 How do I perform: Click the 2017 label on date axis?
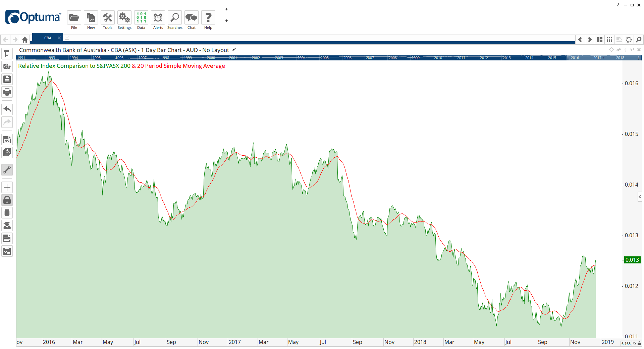tap(235, 342)
